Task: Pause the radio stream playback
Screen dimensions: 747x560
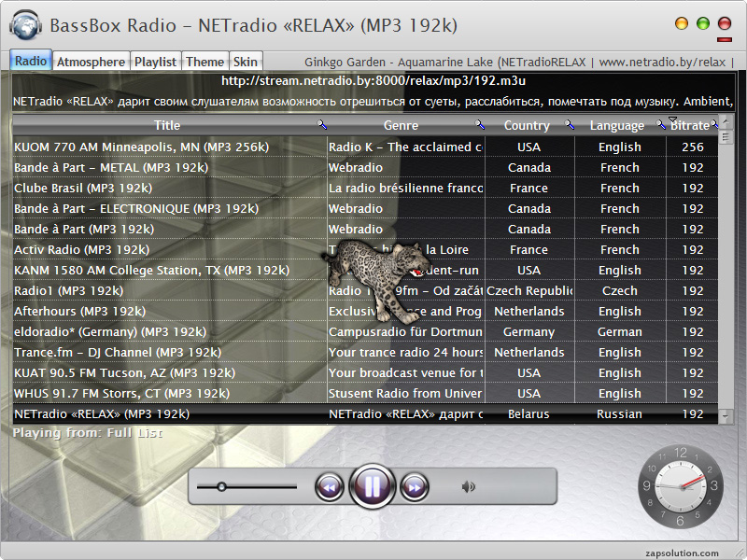Action: click(x=372, y=486)
